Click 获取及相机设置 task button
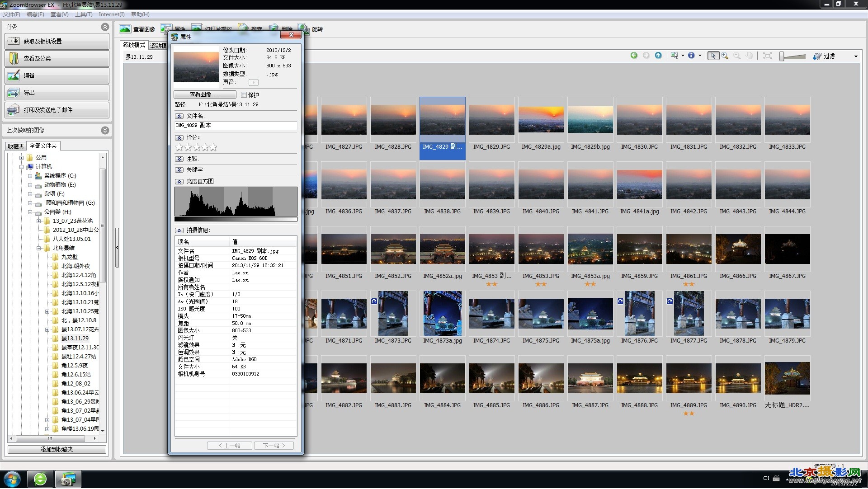Screen dimensions: 868x489 coord(57,41)
